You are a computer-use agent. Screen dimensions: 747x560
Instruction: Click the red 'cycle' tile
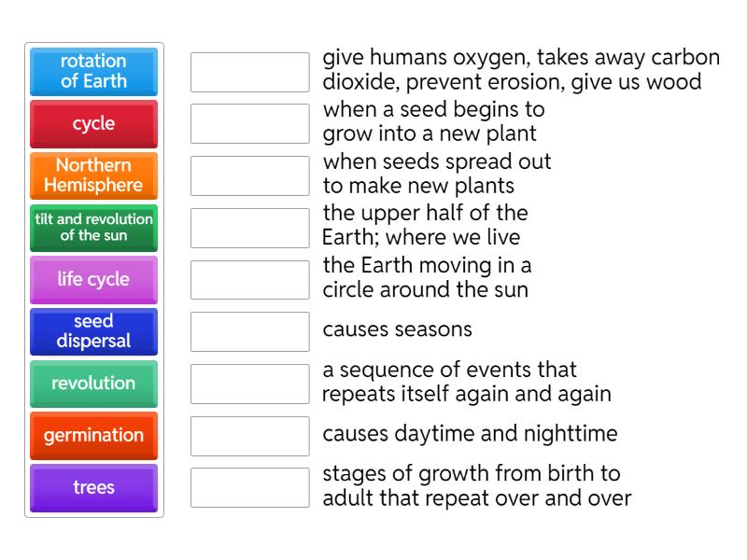coord(93,124)
